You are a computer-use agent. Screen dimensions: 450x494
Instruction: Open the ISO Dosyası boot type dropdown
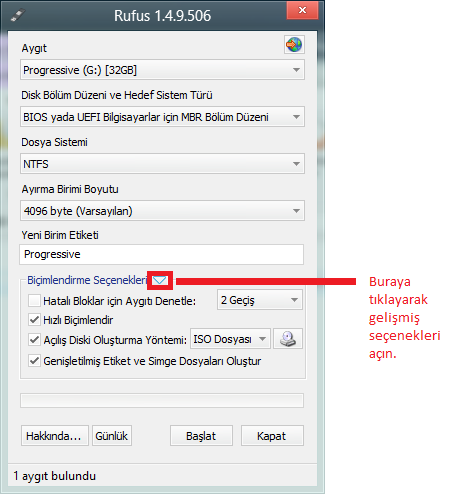coord(230,339)
